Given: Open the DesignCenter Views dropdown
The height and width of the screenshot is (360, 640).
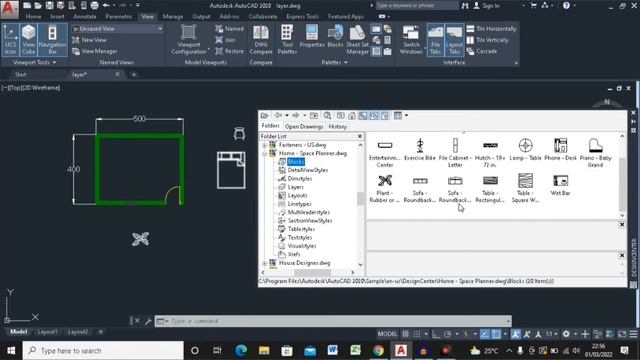Looking at the screenshot, I should [400, 116].
